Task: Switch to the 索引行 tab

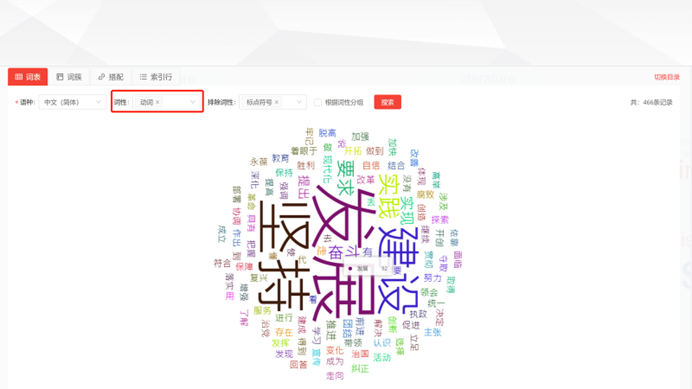Action: 156,77
